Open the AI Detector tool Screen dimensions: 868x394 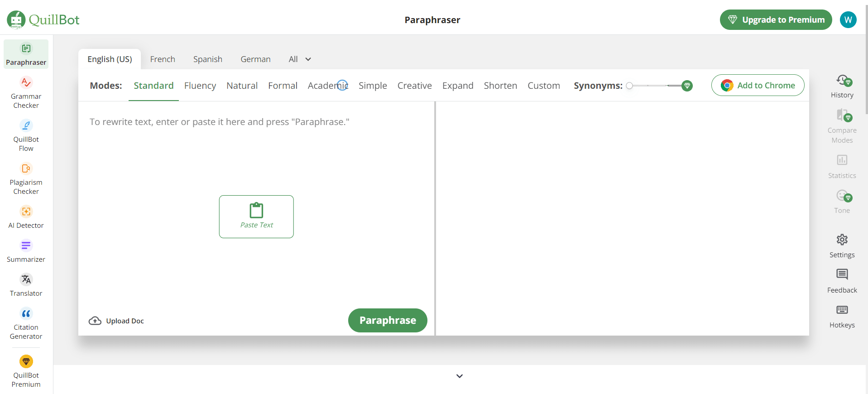point(26,217)
